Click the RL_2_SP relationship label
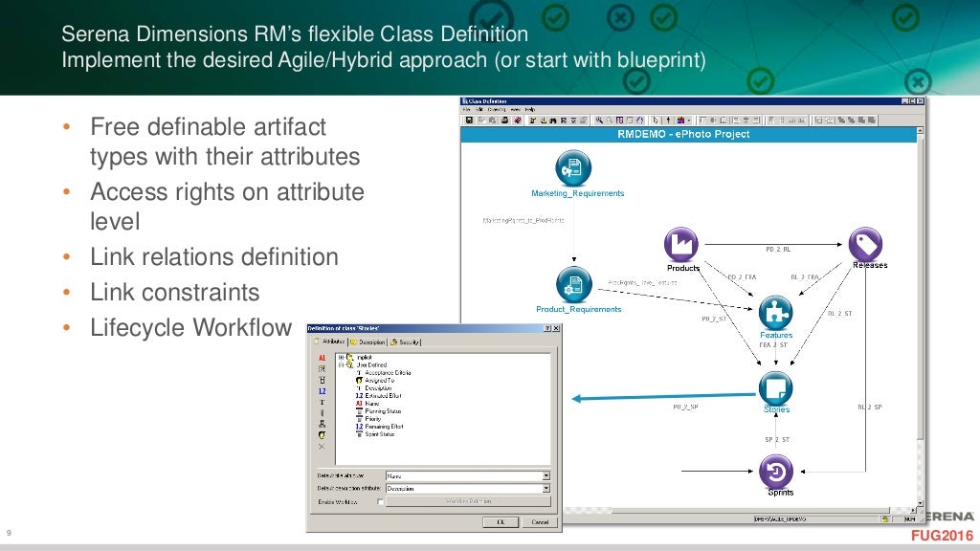This screenshot has height=551, width=980. [869, 408]
